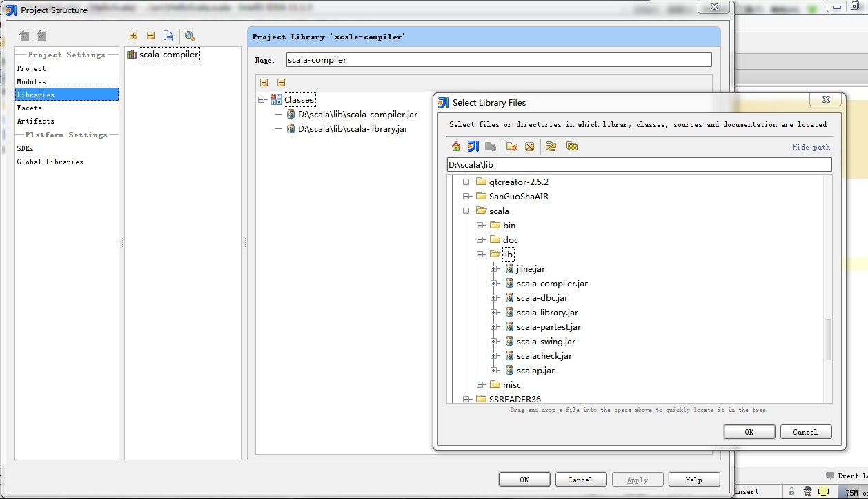Viewport: 868px width, 499px height.
Task: Click the D:\scala\lib path field
Action: point(639,165)
